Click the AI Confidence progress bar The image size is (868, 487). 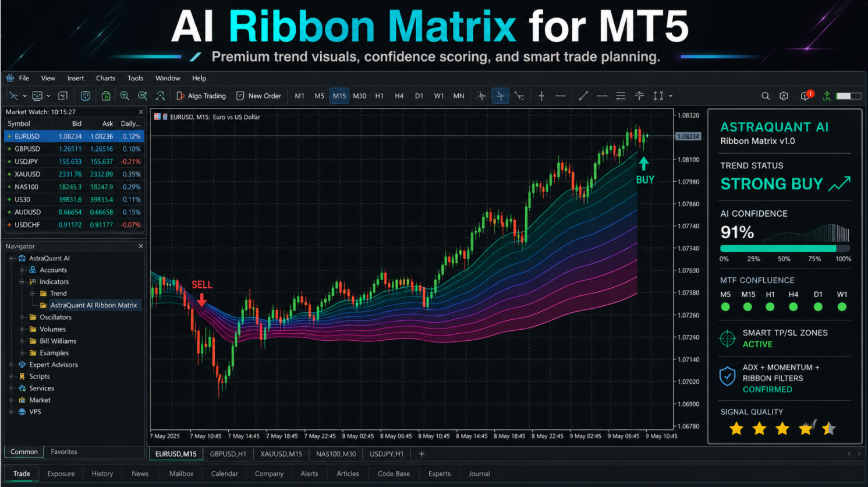click(785, 248)
